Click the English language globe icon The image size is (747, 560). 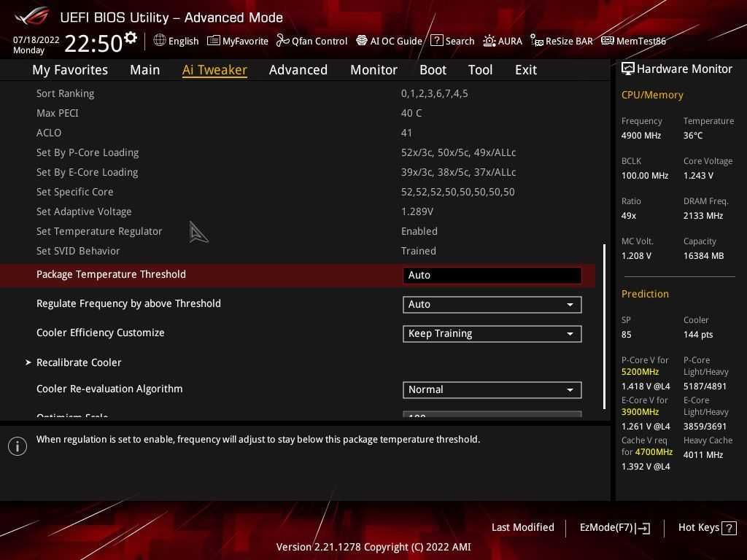(x=160, y=41)
